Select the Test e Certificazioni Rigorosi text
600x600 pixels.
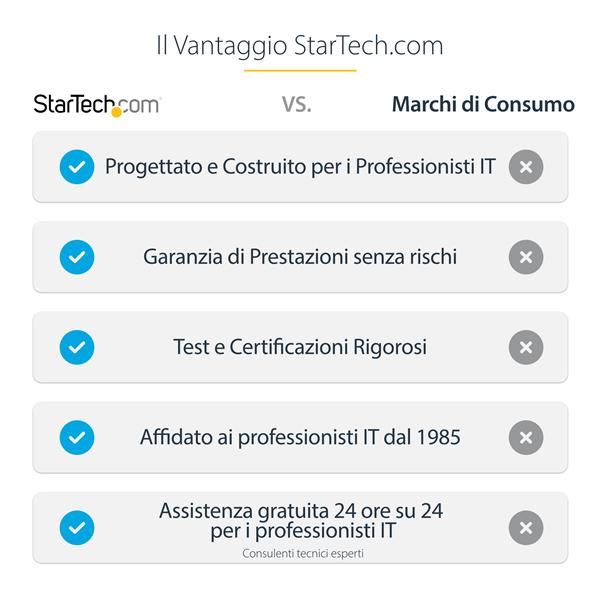click(x=300, y=347)
